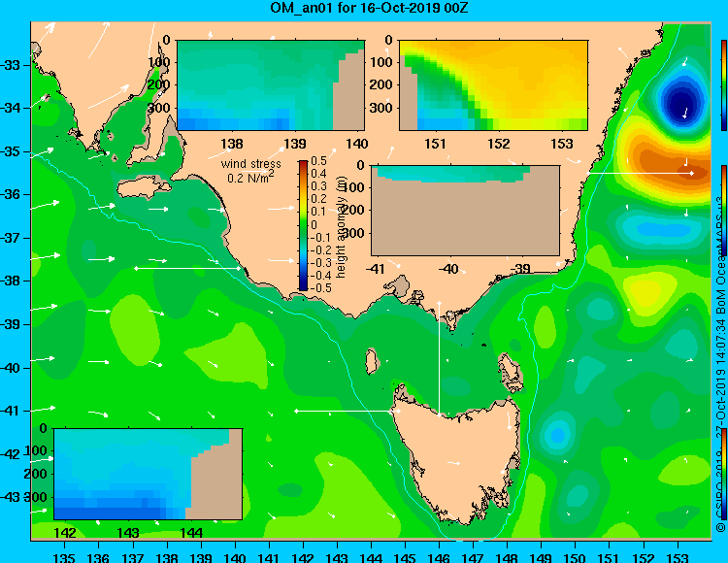Click the title 'OM_an01 for 16-Oct-2019 00Z'
The height and width of the screenshot is (563, 728).
pyautogui.click(x=369, y=8)
